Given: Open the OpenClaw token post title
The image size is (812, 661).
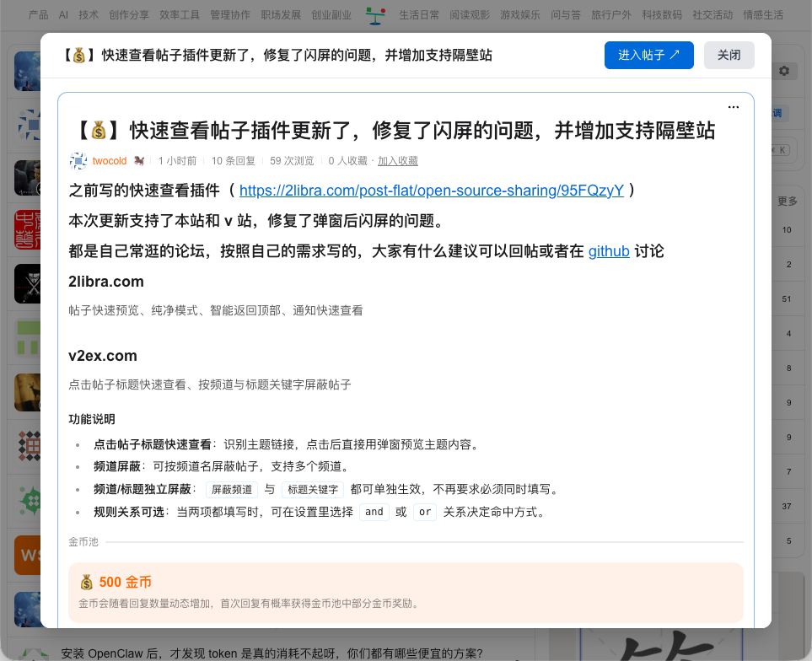Looking at the screenshot, I should point(272,653).
